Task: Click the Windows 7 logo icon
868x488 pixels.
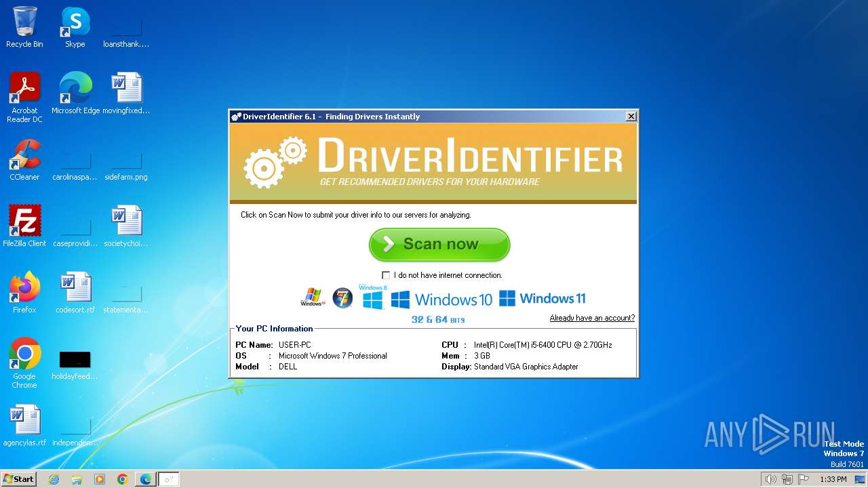Action: click(x=342, y=298)
